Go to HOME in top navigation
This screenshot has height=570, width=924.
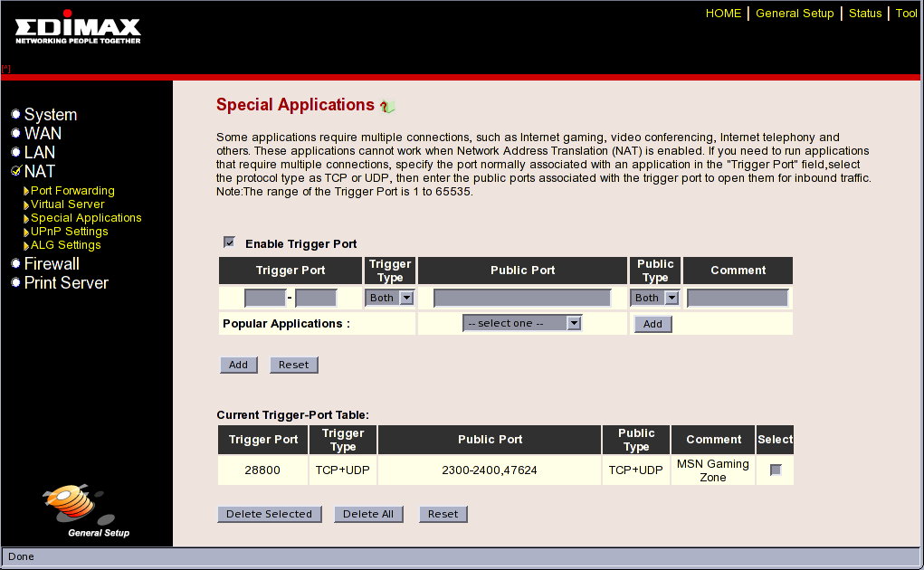pos(723,14)
